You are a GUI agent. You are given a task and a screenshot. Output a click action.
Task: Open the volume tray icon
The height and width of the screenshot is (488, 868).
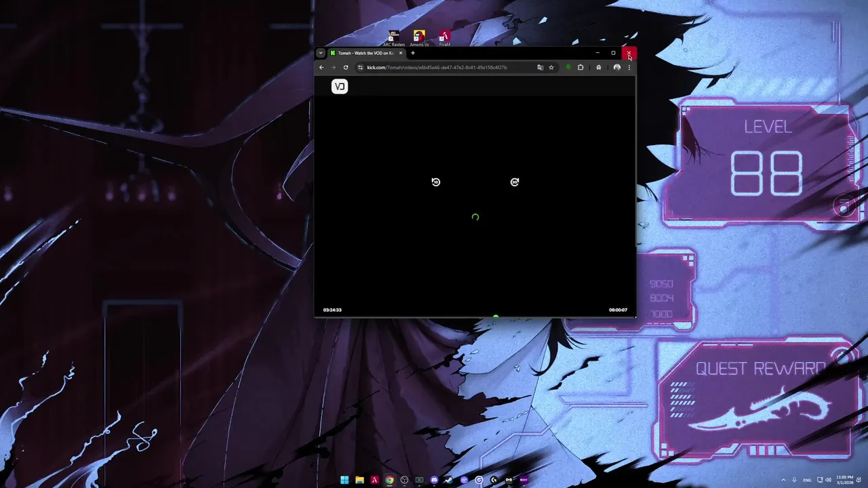(828, 480)
